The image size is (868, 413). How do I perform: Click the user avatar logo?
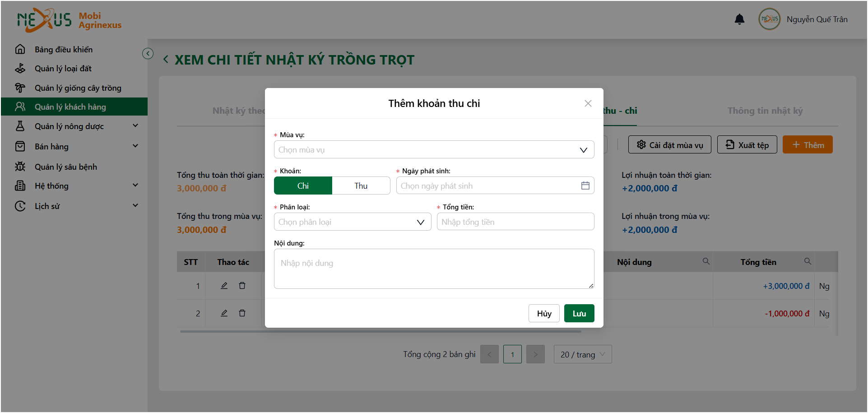pyautogui.click(x=770, y=19)
